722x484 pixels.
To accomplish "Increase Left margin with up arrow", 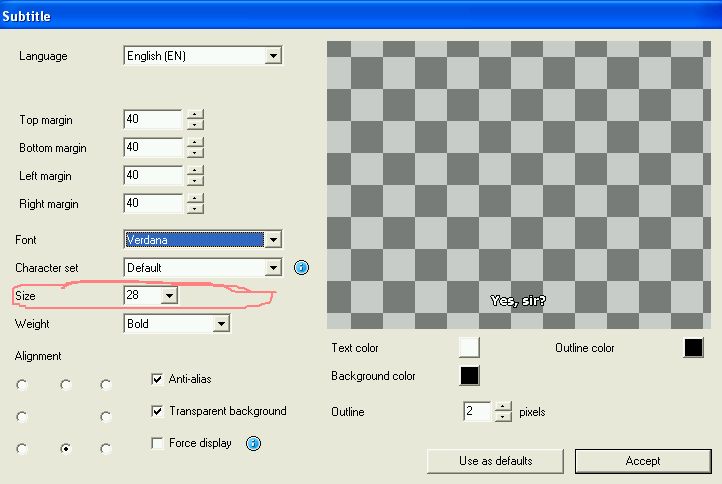I will [195, 171].
